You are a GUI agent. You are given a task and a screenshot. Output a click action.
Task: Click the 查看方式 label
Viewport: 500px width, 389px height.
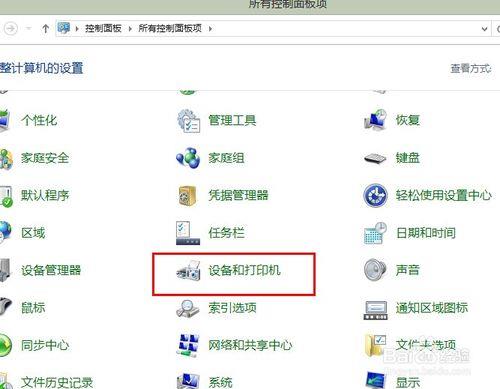pyautogui.click(x=471, y=69)
